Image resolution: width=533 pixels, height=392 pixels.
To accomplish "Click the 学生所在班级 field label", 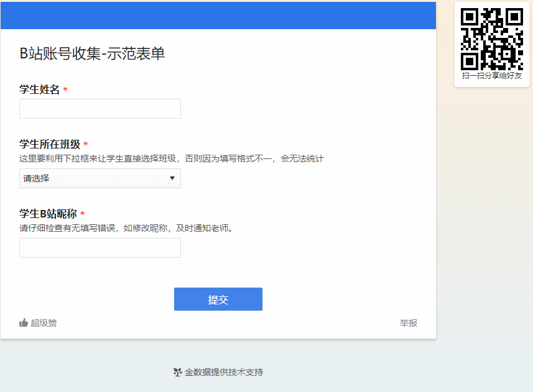I will [x=50, y=144].
